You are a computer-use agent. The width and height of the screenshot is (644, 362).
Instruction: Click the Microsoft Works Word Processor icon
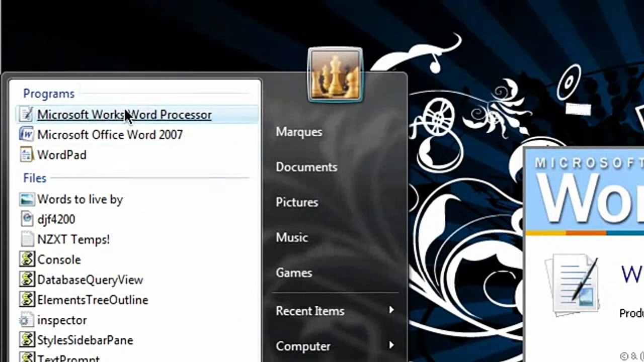(26, 115)
